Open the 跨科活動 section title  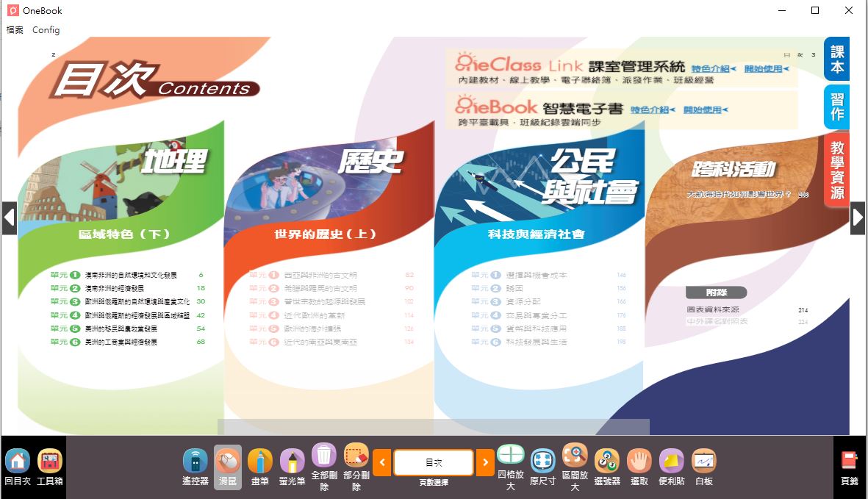[x=734, y=169]
